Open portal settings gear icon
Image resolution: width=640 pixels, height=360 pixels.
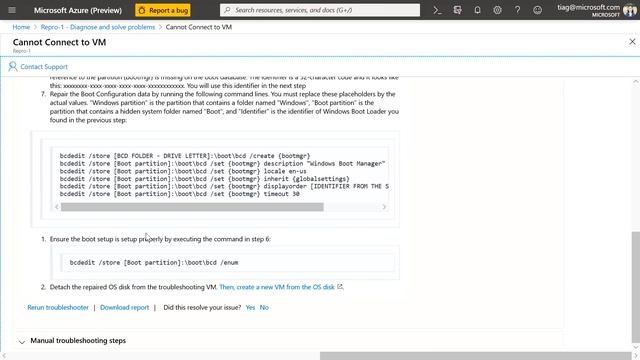[x=497, y=10]
